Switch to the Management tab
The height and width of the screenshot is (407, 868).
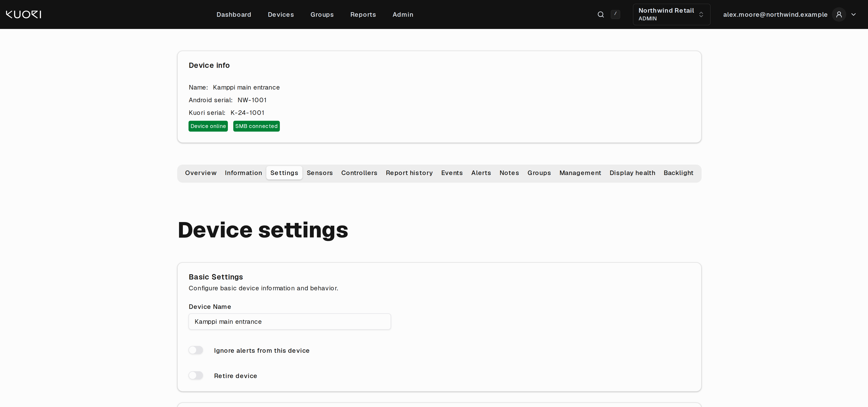(580, 173)
